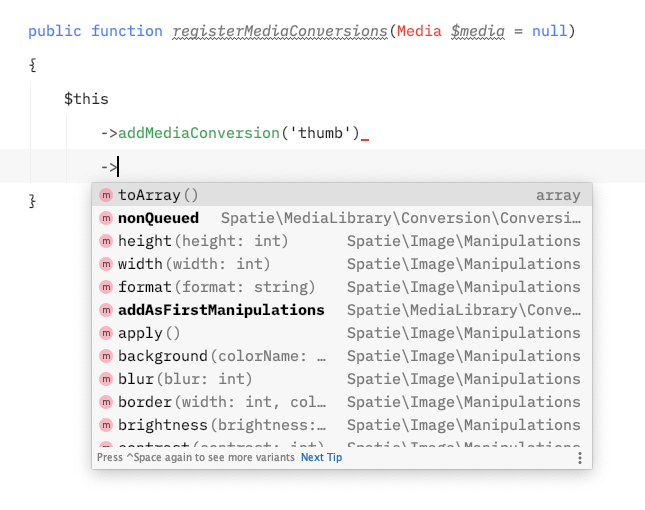This screenshot has height=510, width=645.
Task: Click the Spatie\MediaLibrary\Conversion\Conversi… class label on the nonQueued row
Action: (x=401, y=218)
